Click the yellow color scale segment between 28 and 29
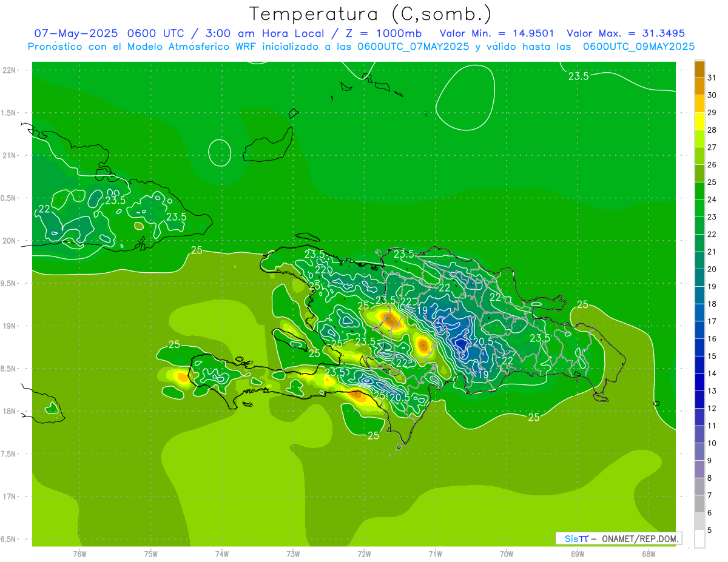The width and height of the screenshot is (728, 562). point(699,121)
